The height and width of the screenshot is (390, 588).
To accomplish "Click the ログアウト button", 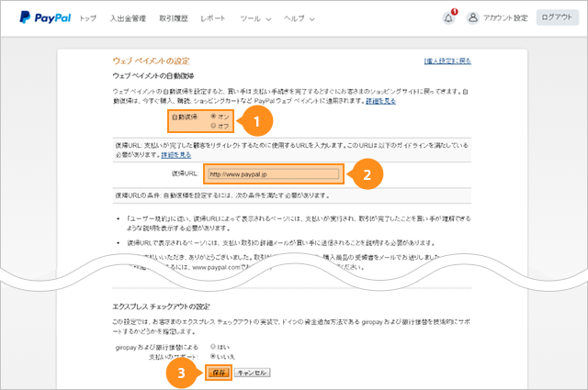I will coord(559,17).
